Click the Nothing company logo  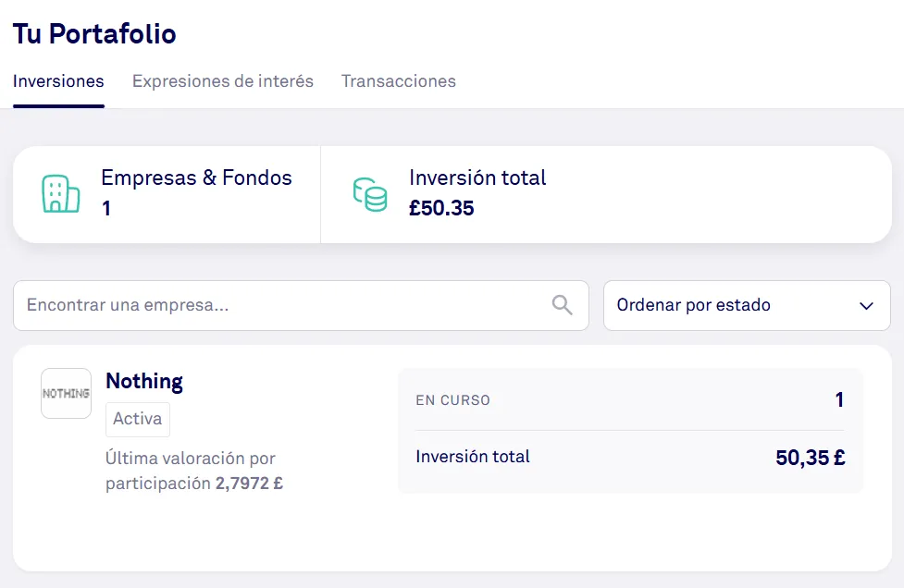pyautogui.click(x=66, y=393)
